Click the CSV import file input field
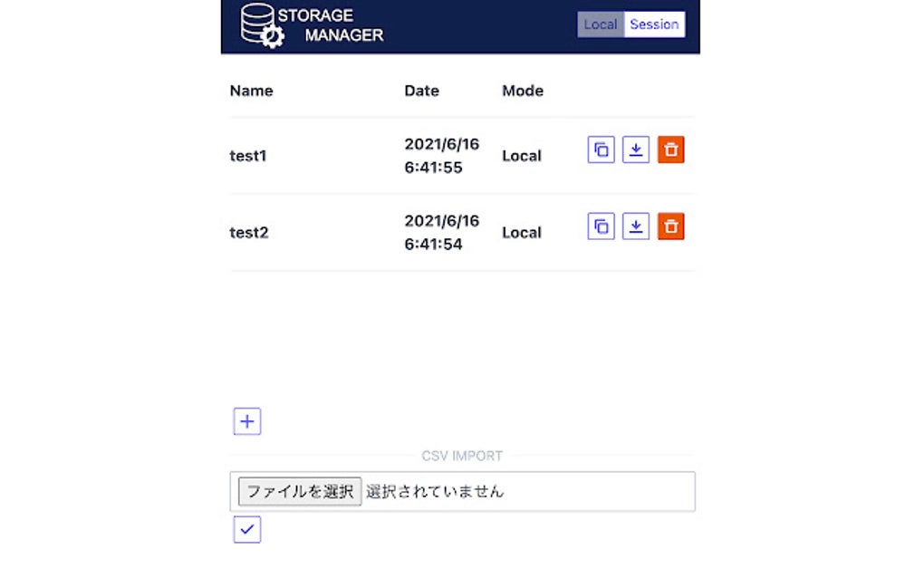 (x=462, y=491)
